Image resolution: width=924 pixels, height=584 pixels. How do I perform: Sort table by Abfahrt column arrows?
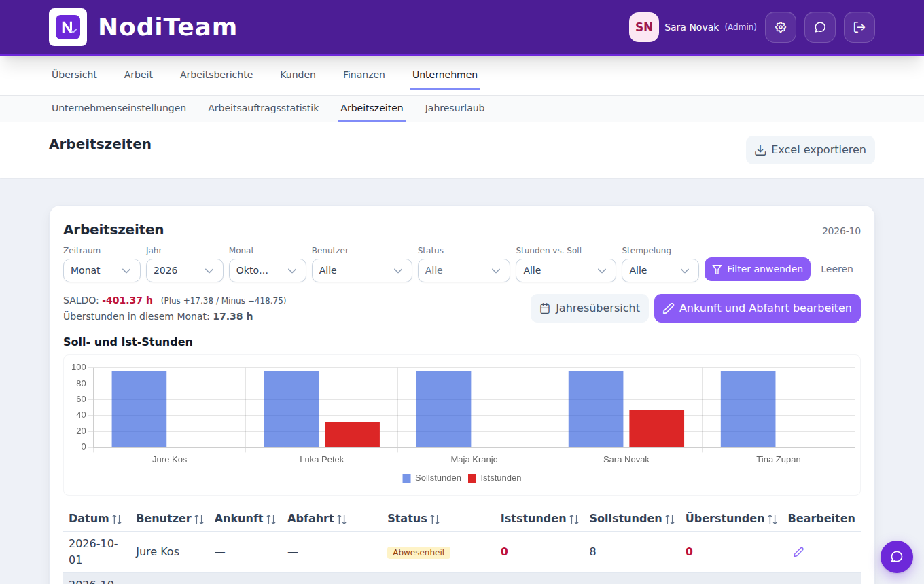tap(342, 519)
